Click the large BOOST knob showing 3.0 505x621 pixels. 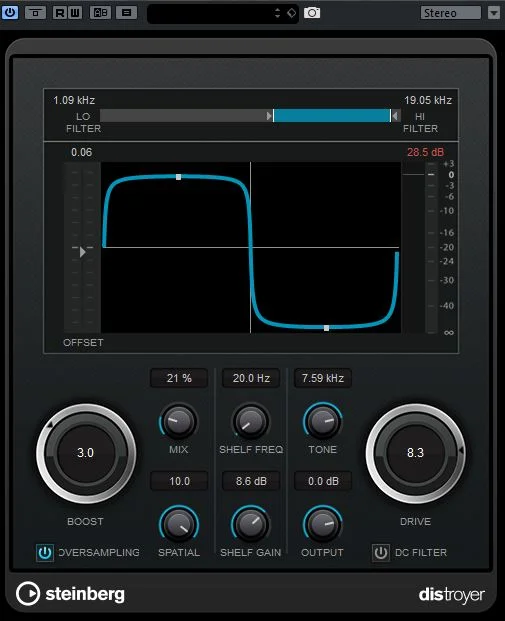86,453
